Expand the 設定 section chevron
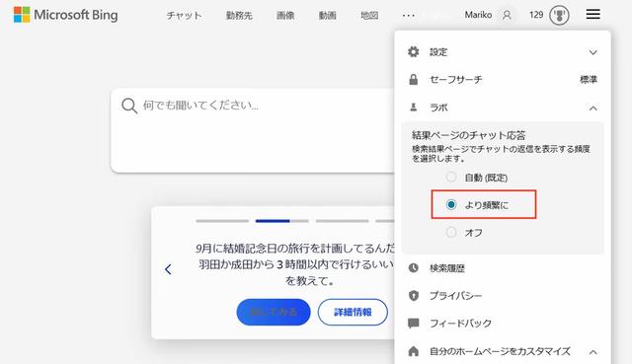This screenshot has width=632, height=364. coord(592,52)
